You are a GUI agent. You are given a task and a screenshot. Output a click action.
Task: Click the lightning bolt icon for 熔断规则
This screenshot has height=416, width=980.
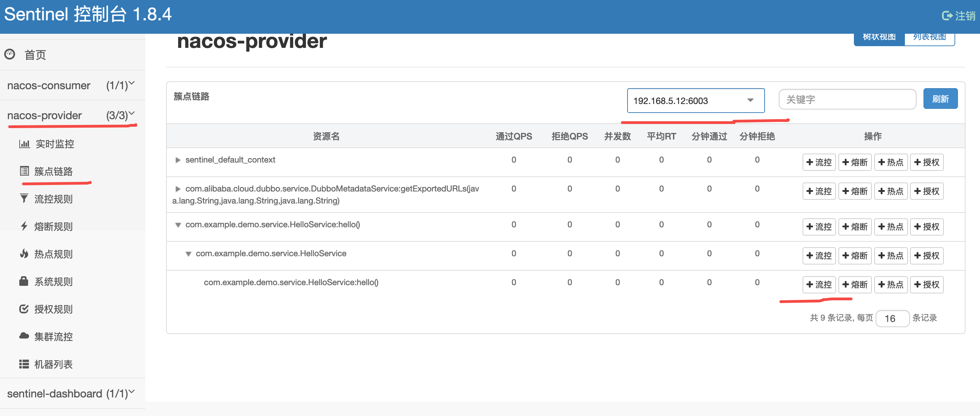pyautogui.click(x=24, y=226)
